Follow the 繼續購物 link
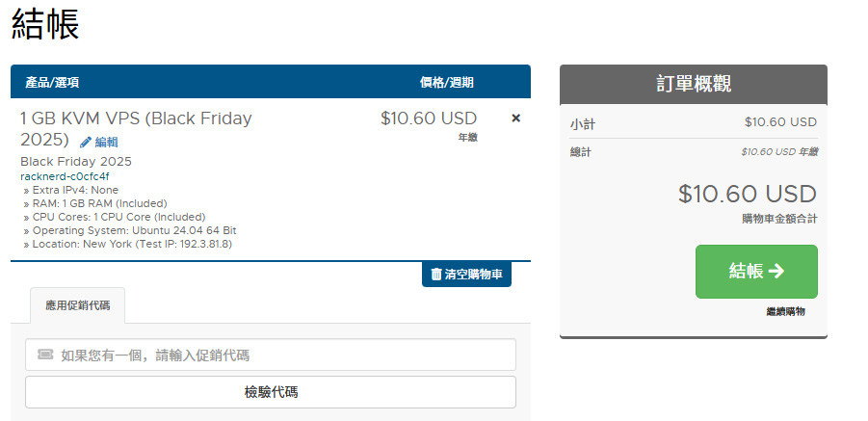This screenshot has height=421, width=868. 785,311
